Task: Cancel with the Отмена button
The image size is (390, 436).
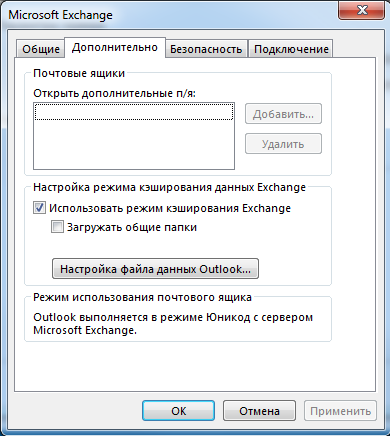Action: coord(259,411)
